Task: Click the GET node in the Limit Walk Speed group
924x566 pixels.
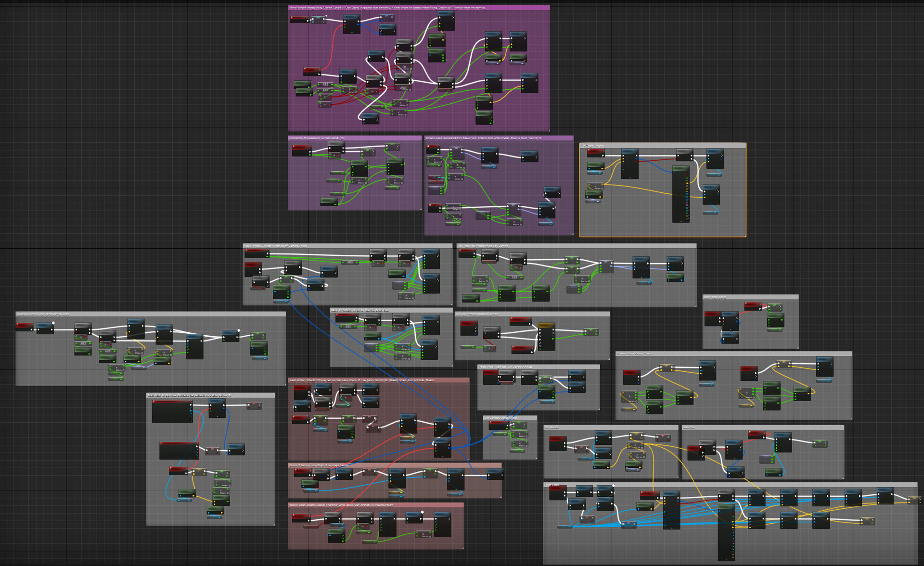Action: [x=774, y=307]
